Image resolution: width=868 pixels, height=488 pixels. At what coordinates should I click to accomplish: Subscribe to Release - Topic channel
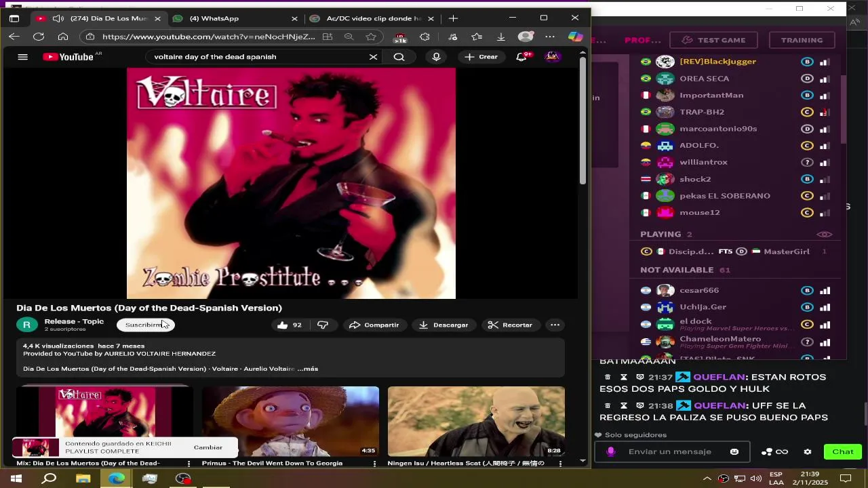click(145, 325)
